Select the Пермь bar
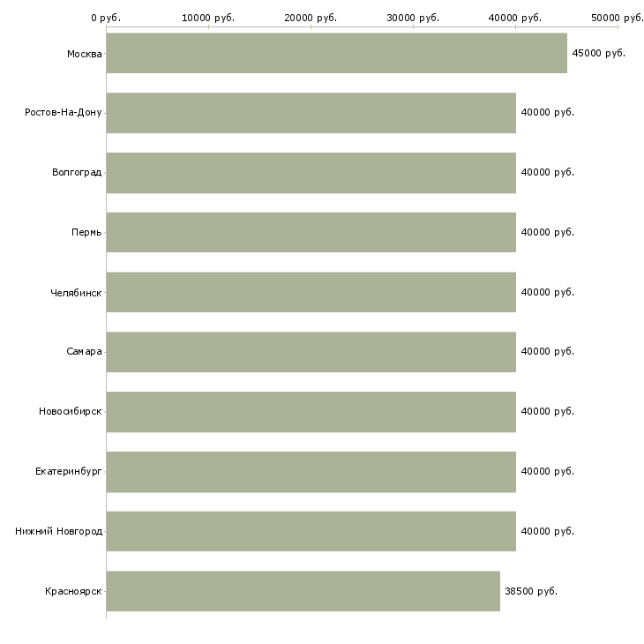This screenshot has width=644, height=644. (x=311, y=233)
